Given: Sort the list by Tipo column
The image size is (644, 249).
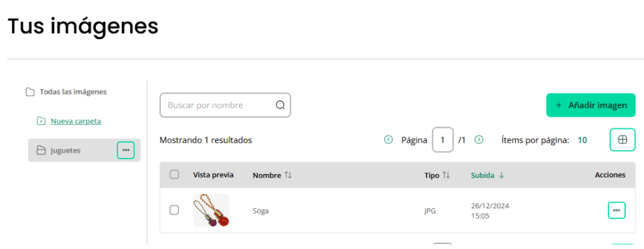Looking at the screenshot, I should click(x=437, y=175).
